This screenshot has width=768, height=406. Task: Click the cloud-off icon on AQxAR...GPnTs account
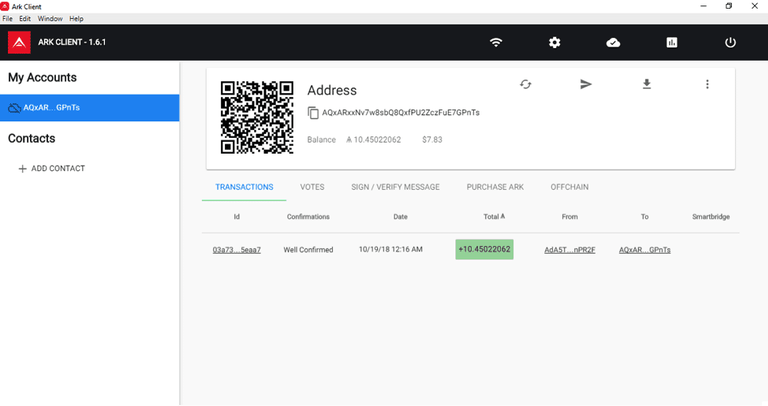tap(15, 108)
